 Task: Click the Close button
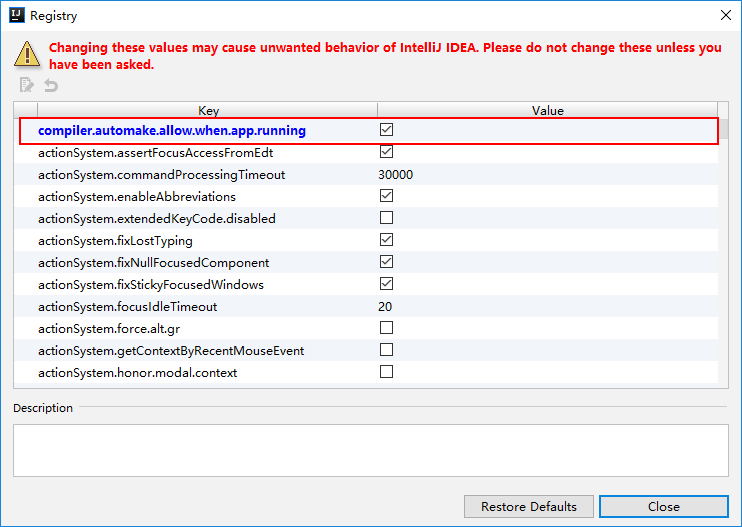663,506
